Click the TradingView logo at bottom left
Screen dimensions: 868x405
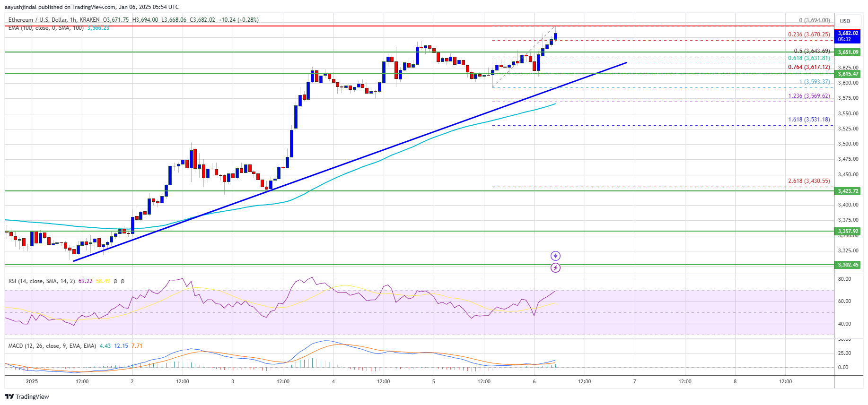(27, 396)
